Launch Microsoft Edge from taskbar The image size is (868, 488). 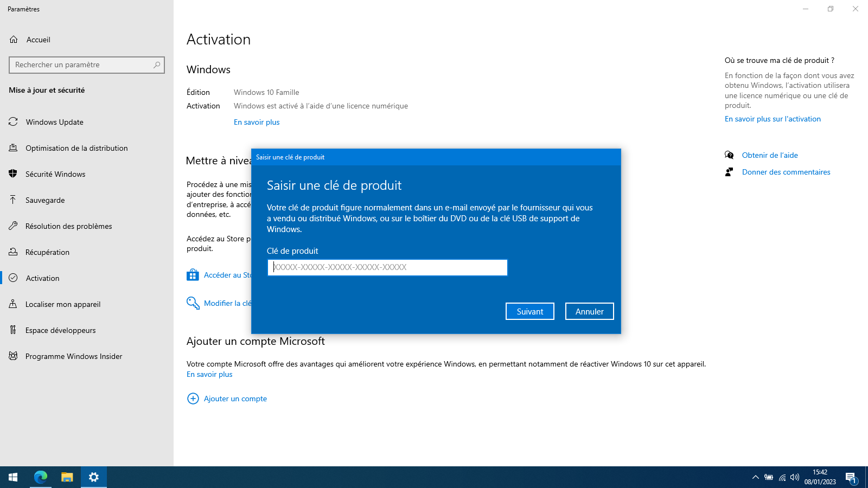[41, 477]
